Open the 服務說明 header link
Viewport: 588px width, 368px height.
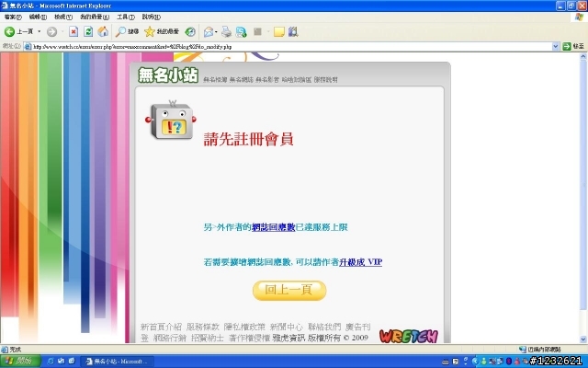326,80
